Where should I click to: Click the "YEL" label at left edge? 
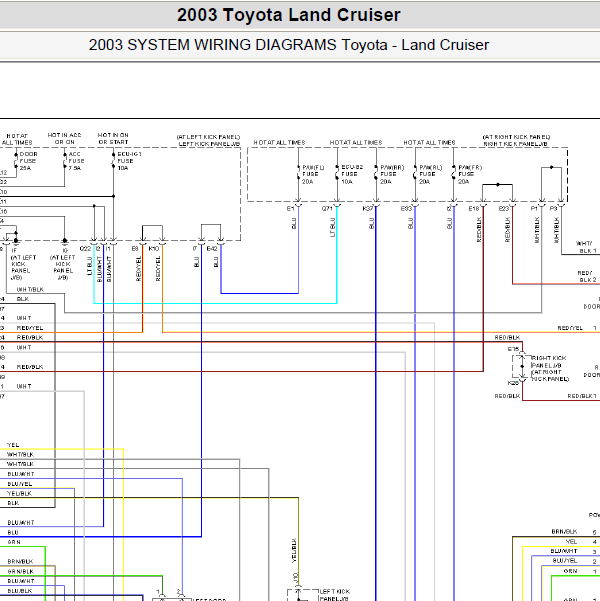tap(13, 445)
